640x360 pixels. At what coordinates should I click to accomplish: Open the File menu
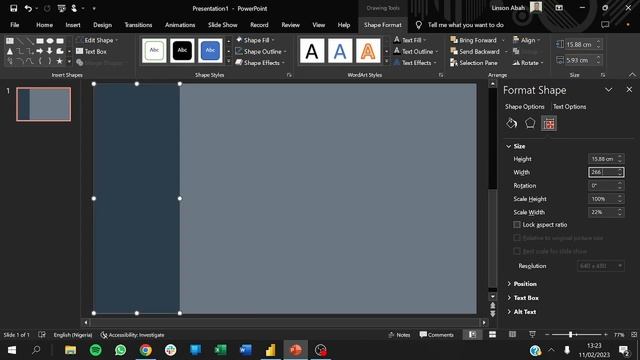coord(15,25)
